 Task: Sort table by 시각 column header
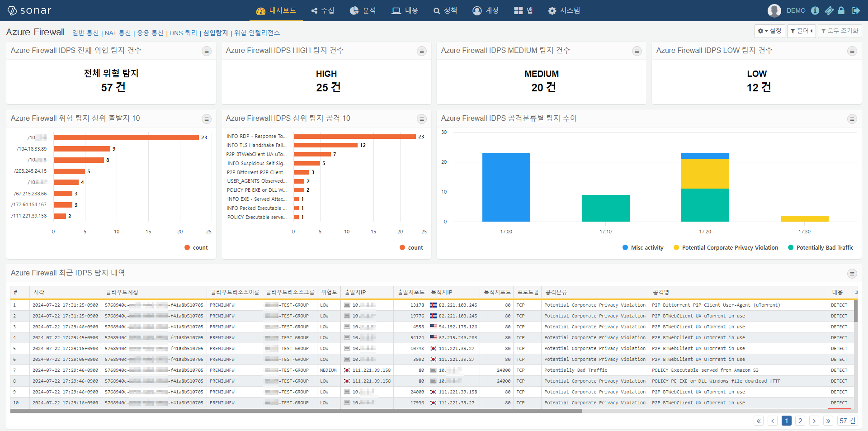66,292
